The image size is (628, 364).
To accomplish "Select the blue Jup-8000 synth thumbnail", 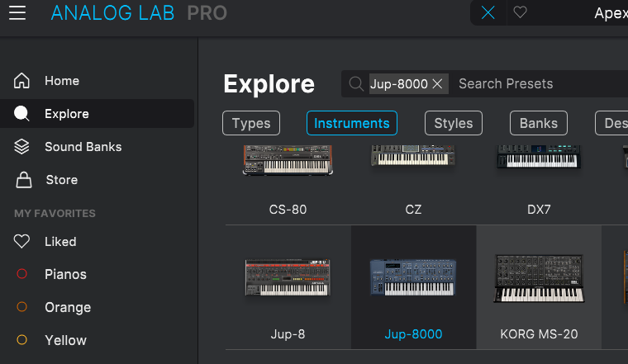I will [413, 277].
